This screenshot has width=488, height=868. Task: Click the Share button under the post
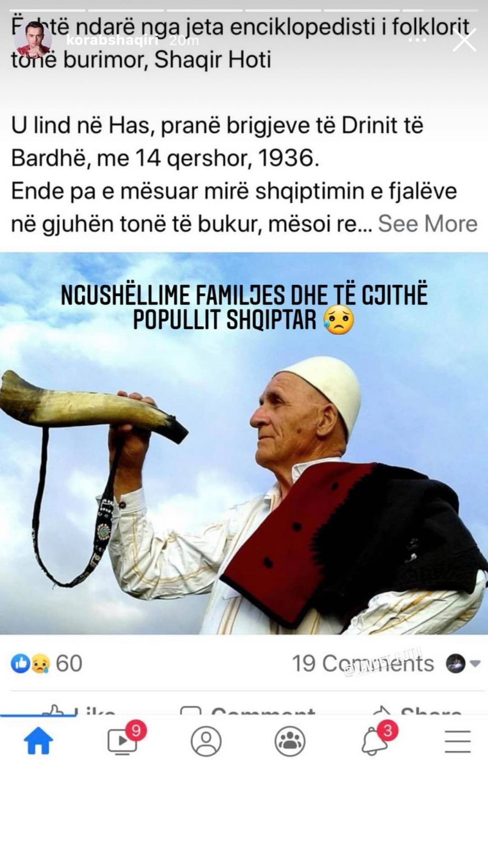(x=417, y=710)
